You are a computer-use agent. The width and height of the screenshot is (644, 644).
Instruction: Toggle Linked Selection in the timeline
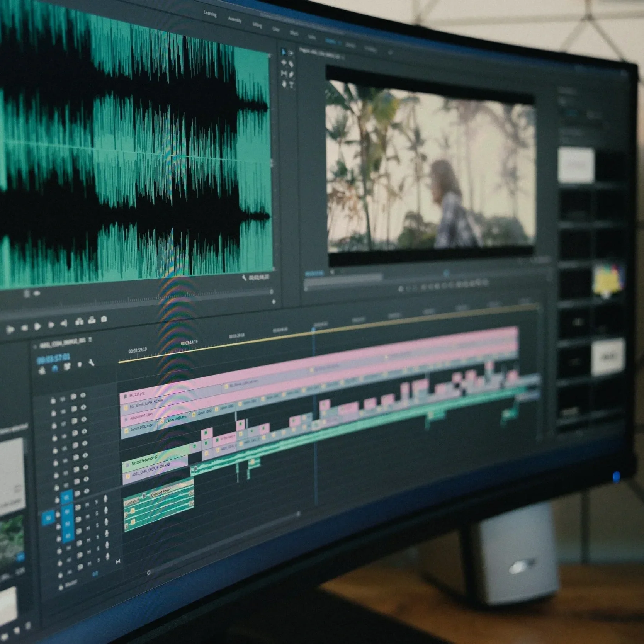67,367
